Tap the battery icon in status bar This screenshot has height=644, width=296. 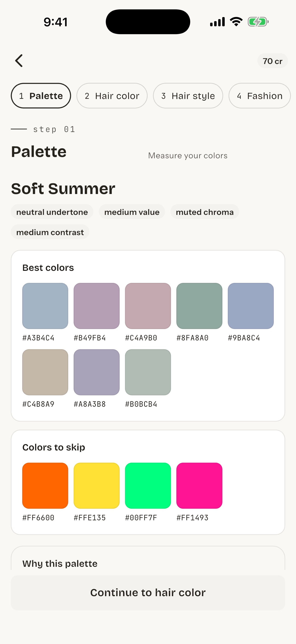[258, 22]
